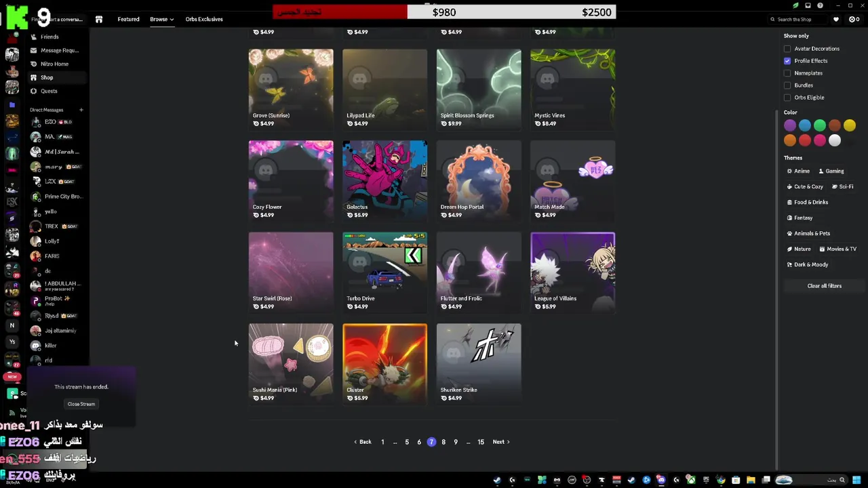The width and height of the screenshot is (868, 488).
Task: Open the Xbox app in the taskbar
Action: click(x=691, y=480)
